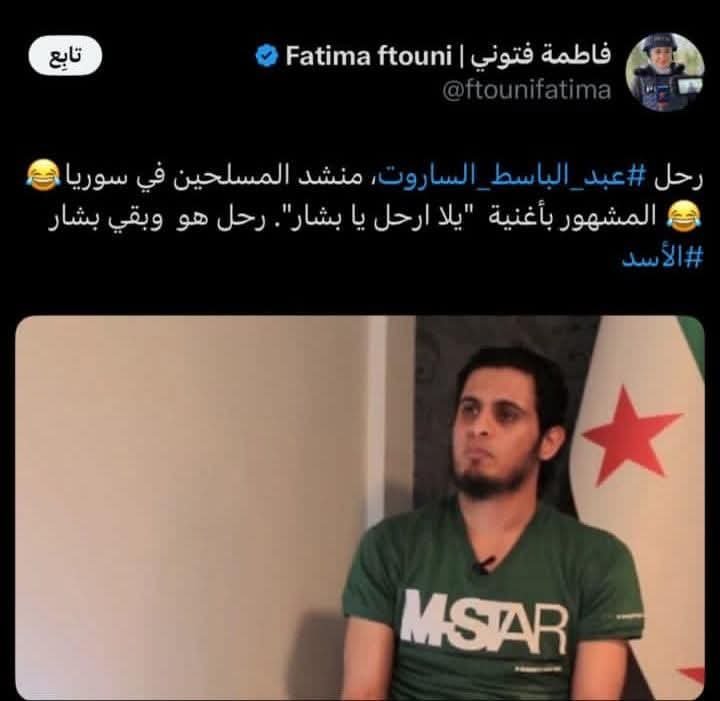Click the blue verified badge
This screenshot has width=720, height=701.
[x=267, y=56]
